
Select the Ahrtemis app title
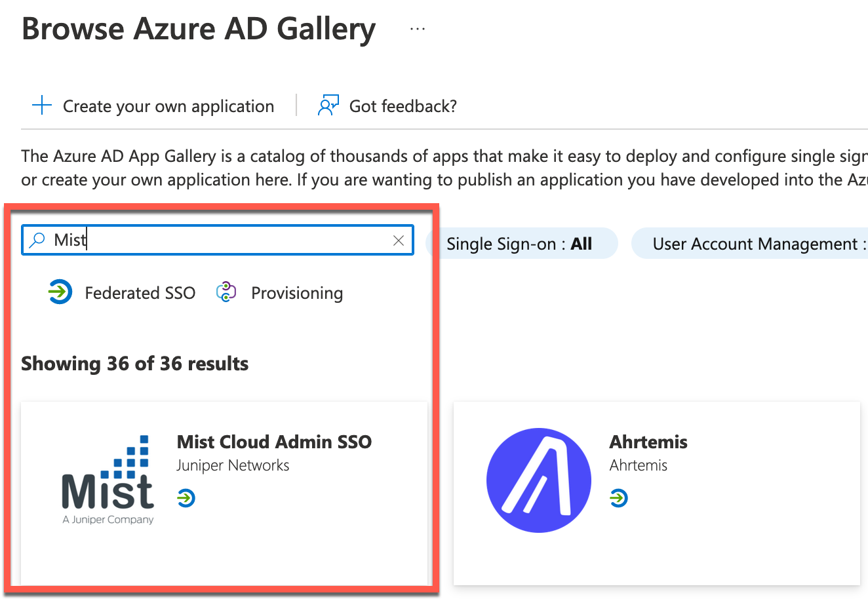(x=648, y=442)
